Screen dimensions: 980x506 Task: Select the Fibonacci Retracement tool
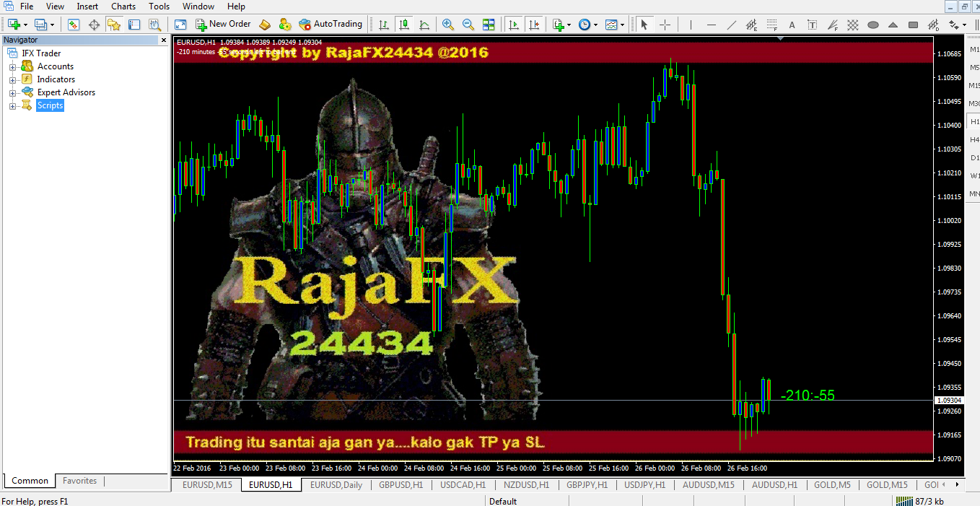pyautogui.click(x=772, y=25)
